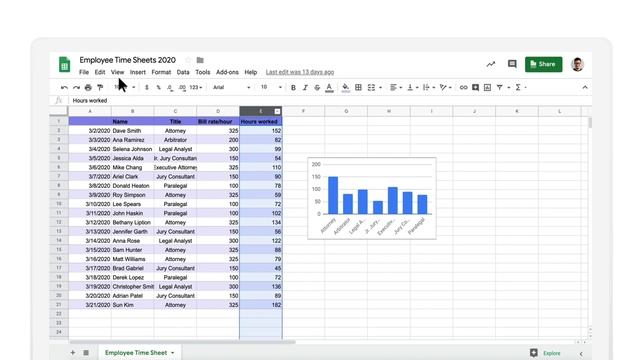Click the Print icon
Viewport: 640px width, 360px height.
pyautogui.click(x=88, y=87)
